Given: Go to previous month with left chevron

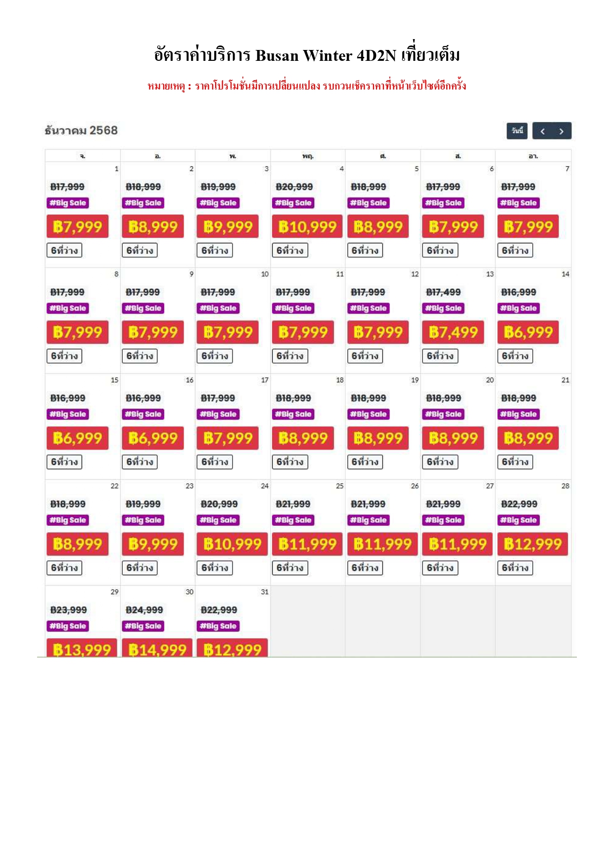Looking at the screenshot, I should pos(543,131).
